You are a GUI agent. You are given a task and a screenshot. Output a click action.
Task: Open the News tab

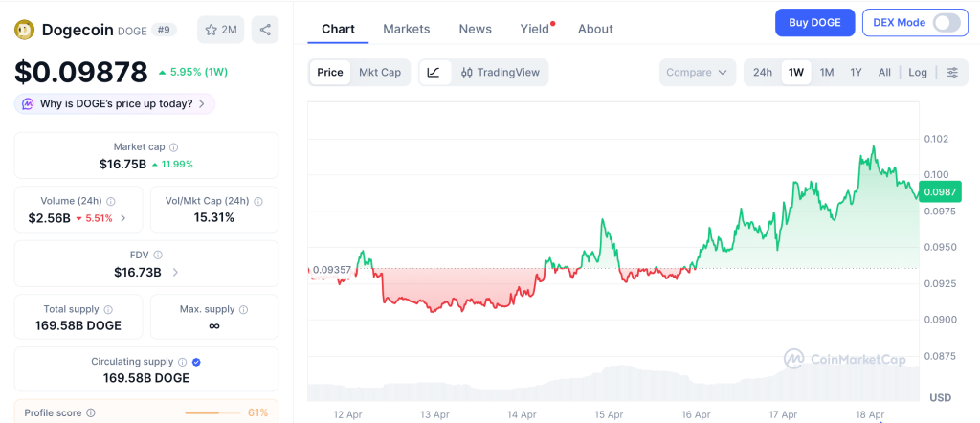click(475, 29)
